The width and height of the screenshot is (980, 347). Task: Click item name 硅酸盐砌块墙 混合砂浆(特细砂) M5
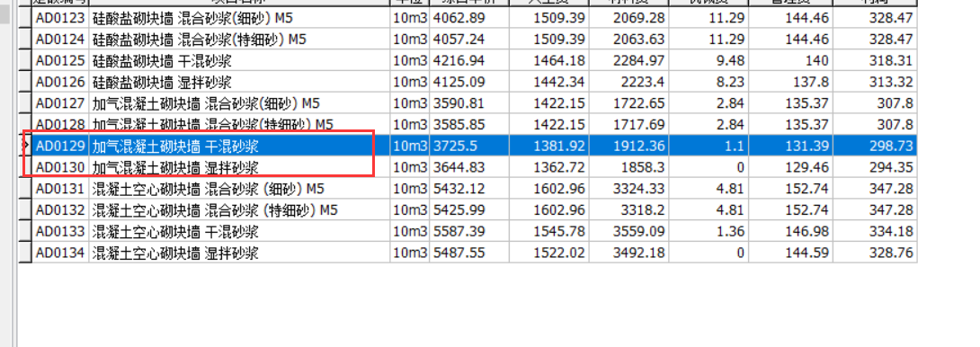(x=200, y=40)
